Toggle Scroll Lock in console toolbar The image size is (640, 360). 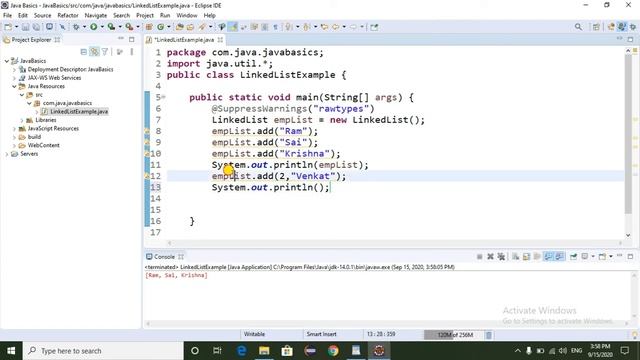(x=527, y=256)
